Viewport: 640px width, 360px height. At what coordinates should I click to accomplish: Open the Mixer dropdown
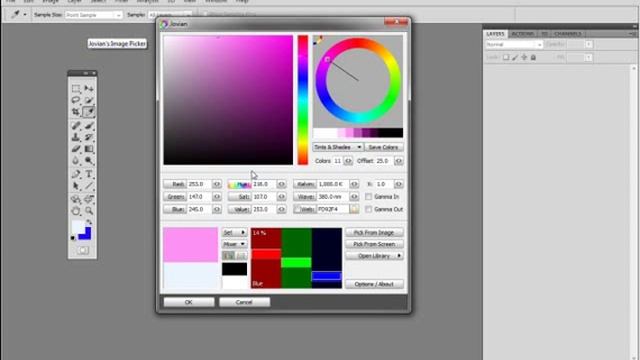pos(234,244)
